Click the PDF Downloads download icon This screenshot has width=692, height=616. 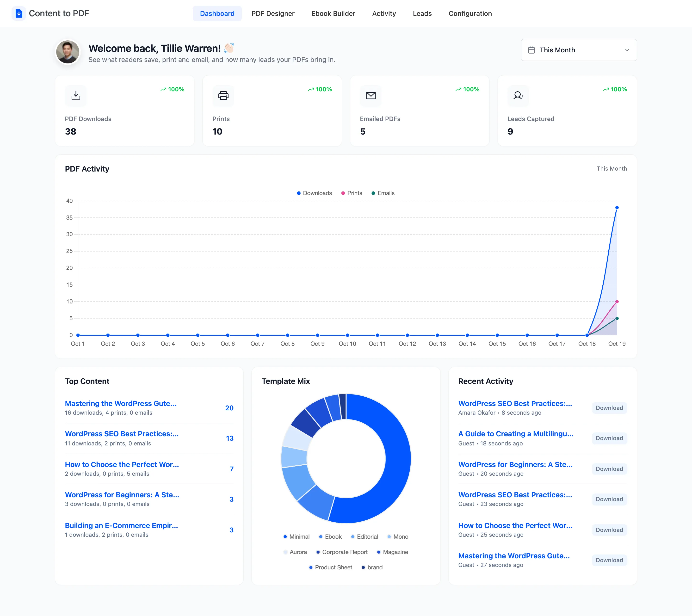tap(76, 96)
